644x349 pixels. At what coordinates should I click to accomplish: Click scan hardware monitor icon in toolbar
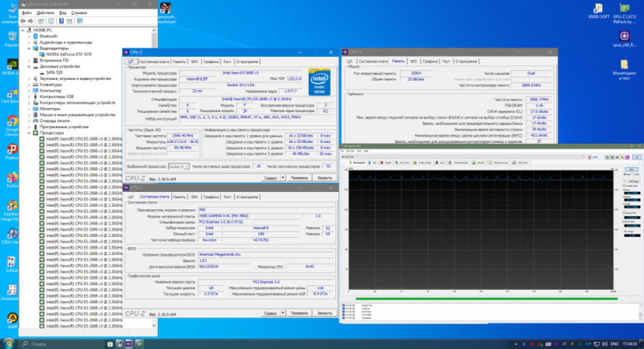pyautogui.click(x=80, y=21)
